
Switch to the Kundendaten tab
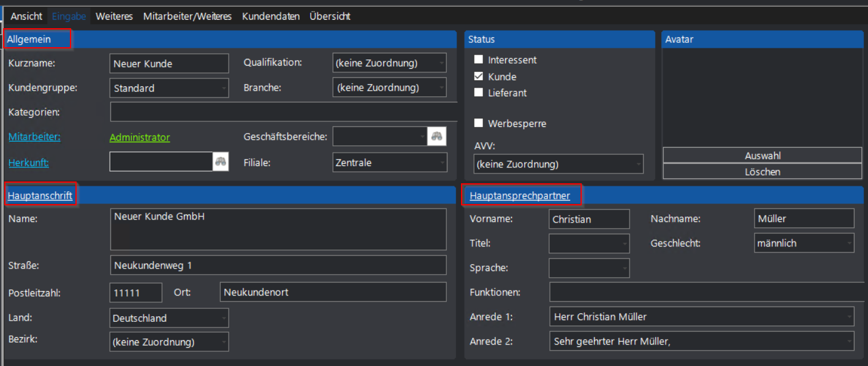coord(271,17)
